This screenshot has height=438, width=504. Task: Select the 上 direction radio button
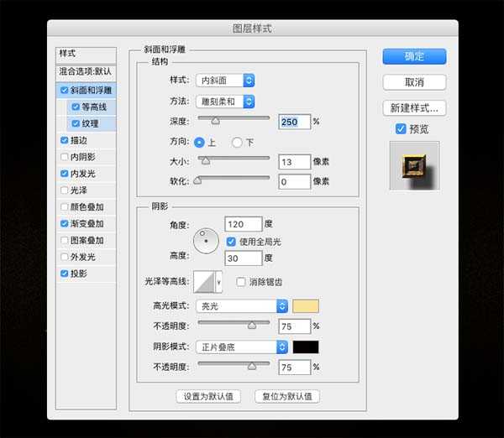199,143
